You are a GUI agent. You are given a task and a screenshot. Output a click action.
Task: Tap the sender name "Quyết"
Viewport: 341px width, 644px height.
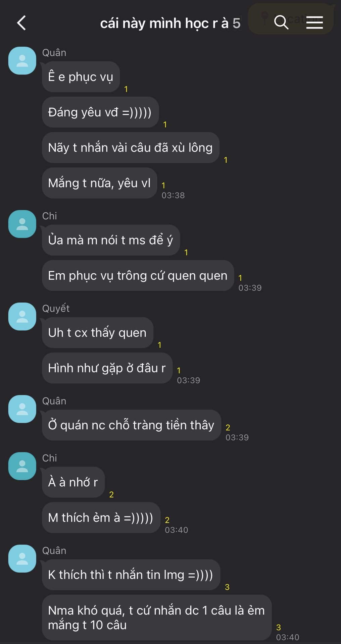[x=56, y=309]
